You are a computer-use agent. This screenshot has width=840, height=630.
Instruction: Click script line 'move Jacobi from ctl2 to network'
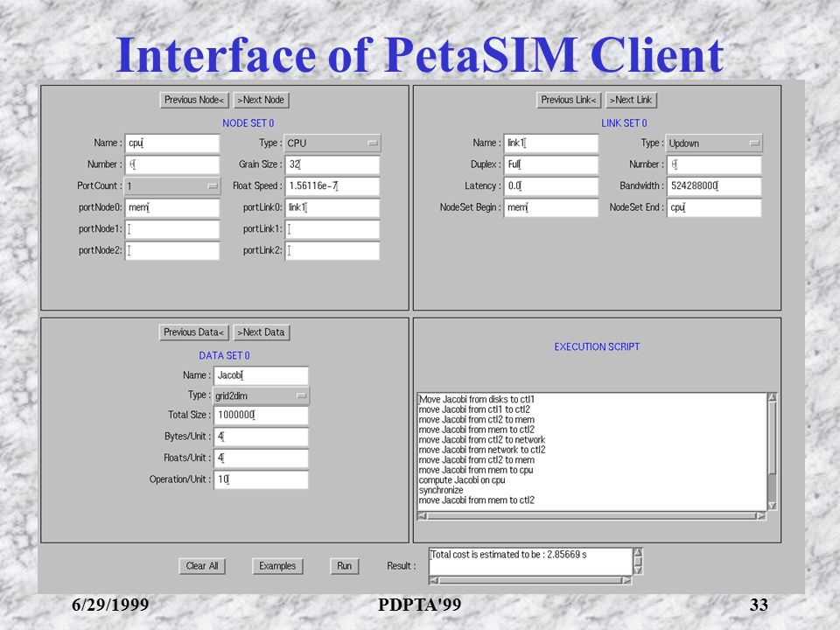(481, 440)
